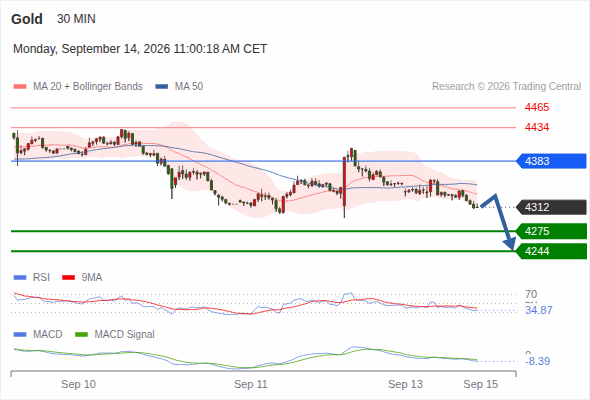Click the MACD value -8.39 label

click(538, 361)
